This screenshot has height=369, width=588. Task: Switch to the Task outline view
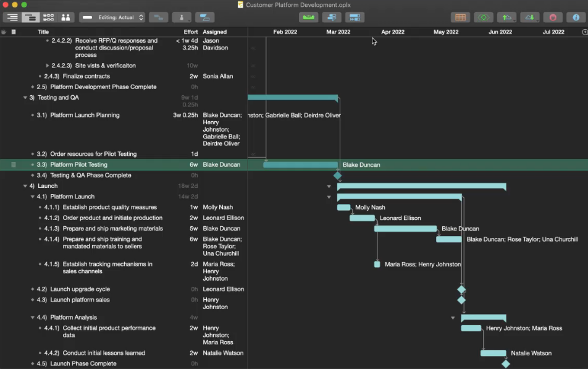coord(12,17)
